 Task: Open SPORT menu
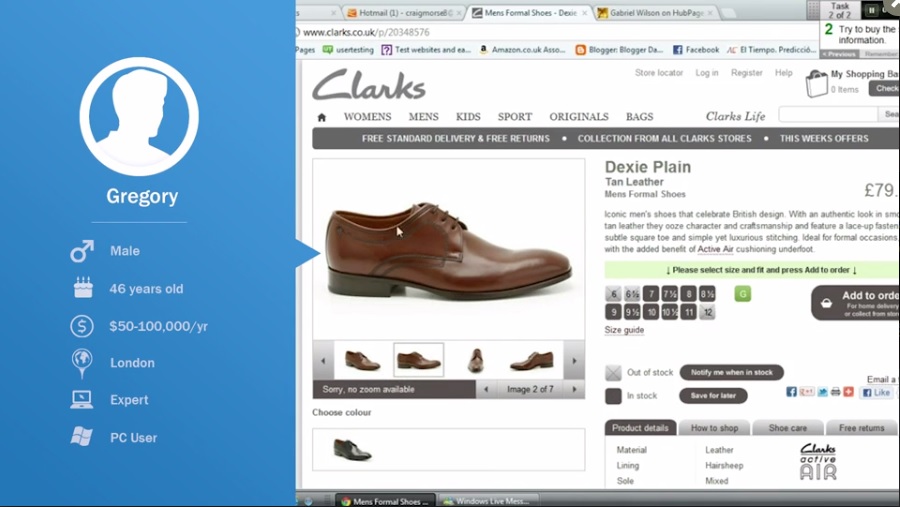tap(515, 117)
